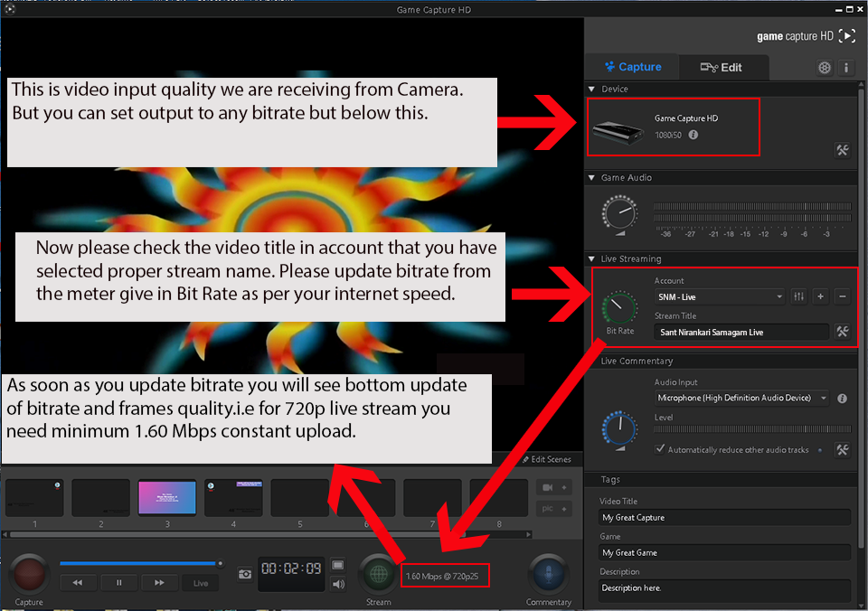Image resolution: width=868 pixels, height=611 pixels.
Task: Open device settings tools icon
Action: click(x=843, y=150)
